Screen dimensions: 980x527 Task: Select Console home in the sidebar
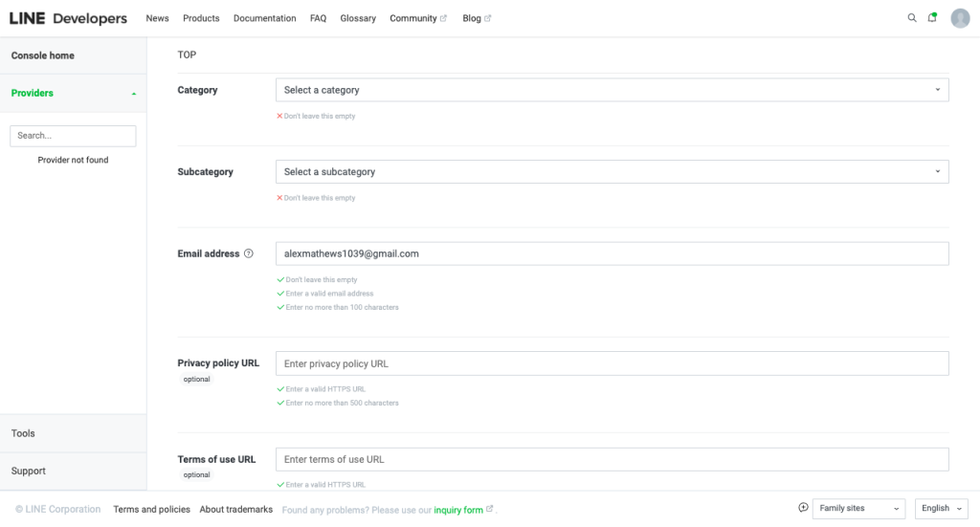coord(43,55)
